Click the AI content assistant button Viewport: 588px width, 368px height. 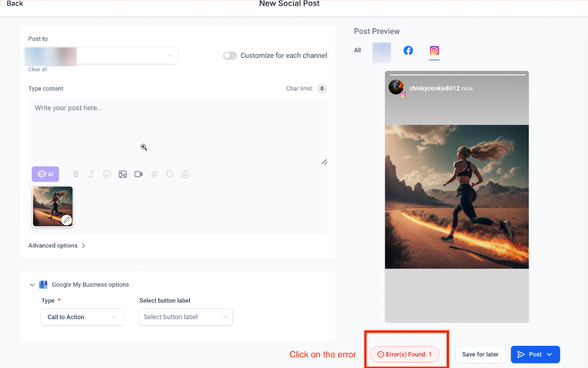[45, 174]
